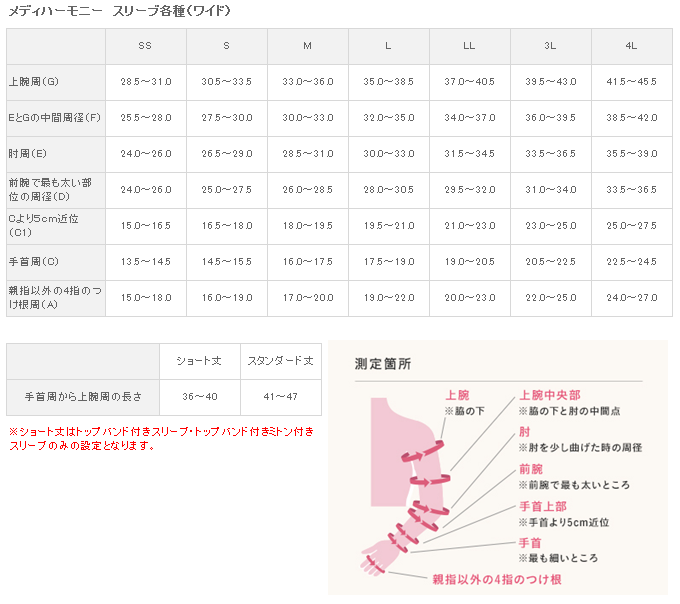
Task: Click the cell "25.5～28.0"
Action: pos(146,118)
